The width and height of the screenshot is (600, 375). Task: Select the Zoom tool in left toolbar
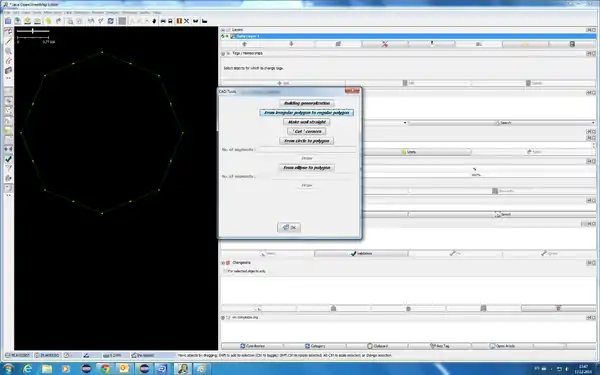point(8,51)
